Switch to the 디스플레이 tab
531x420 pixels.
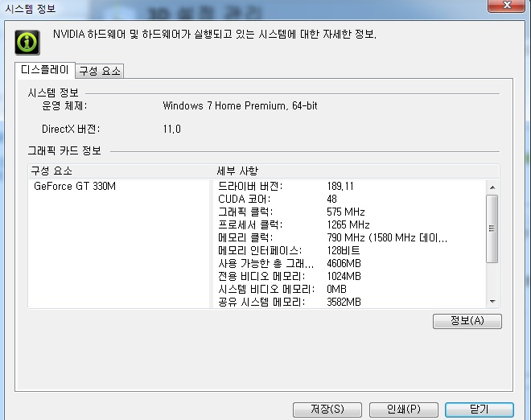[45, 70]
